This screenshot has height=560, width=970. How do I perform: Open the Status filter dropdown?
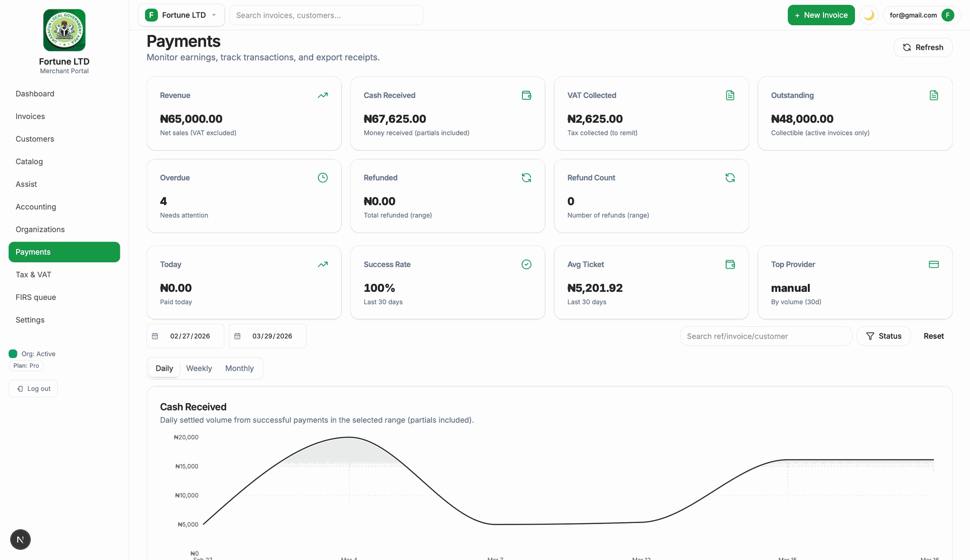pos(884,336)
